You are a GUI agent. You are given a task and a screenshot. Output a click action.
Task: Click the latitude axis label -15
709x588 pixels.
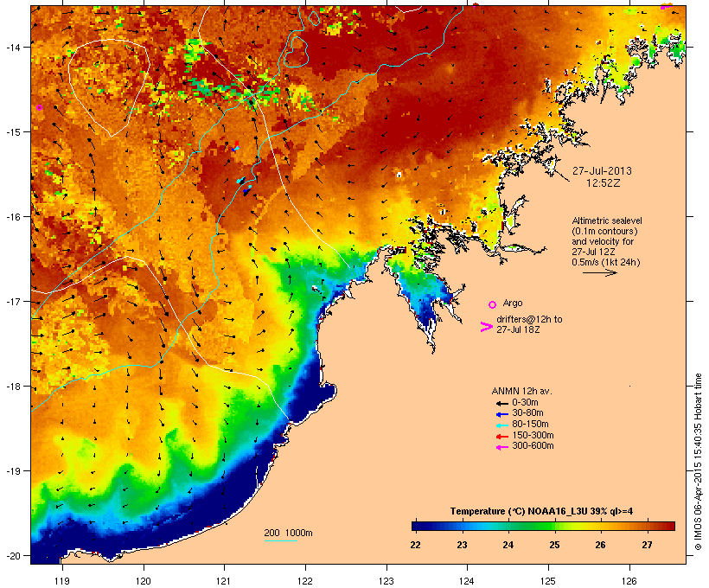pos(12,132)
